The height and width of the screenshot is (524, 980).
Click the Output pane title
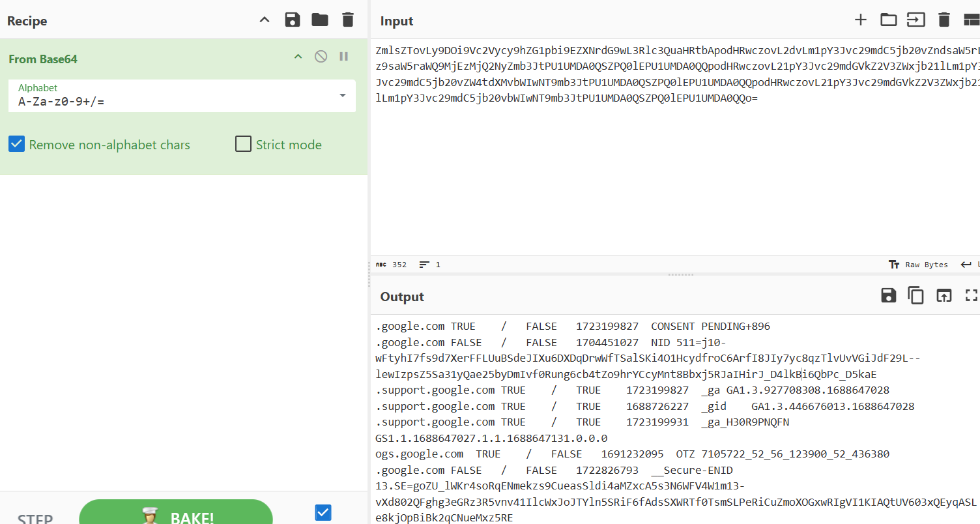click(x=402, y=297)
